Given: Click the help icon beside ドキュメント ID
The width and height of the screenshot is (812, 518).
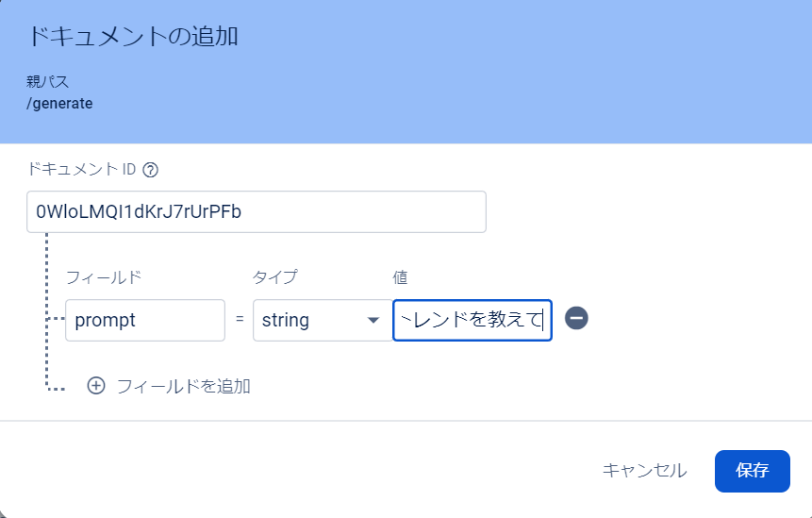Looking at the screenshot, I should 150,170.
